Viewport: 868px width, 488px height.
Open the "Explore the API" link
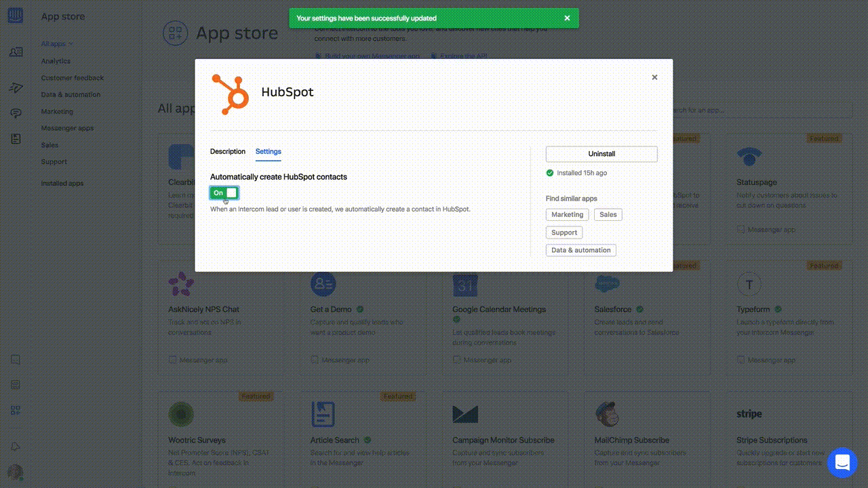(464, 56)
